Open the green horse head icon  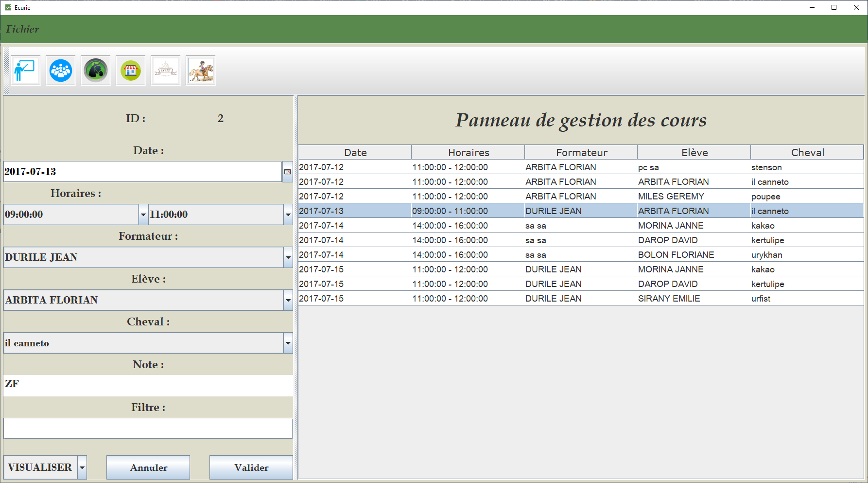point(95,71)
